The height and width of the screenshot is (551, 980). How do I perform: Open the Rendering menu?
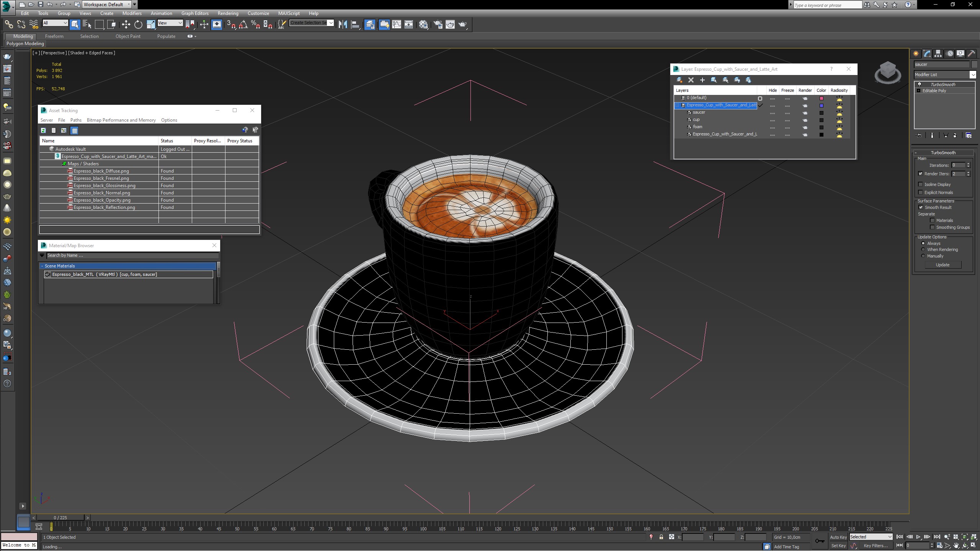click(228, 13)
